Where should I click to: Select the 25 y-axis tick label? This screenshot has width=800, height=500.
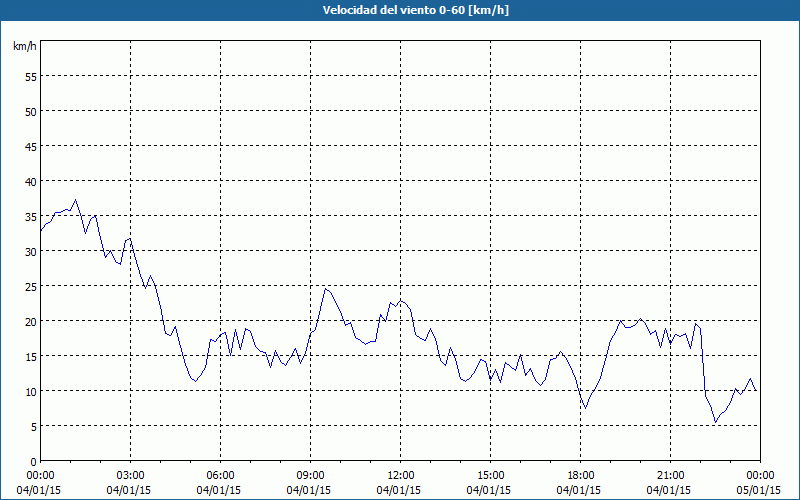(31, 287)
